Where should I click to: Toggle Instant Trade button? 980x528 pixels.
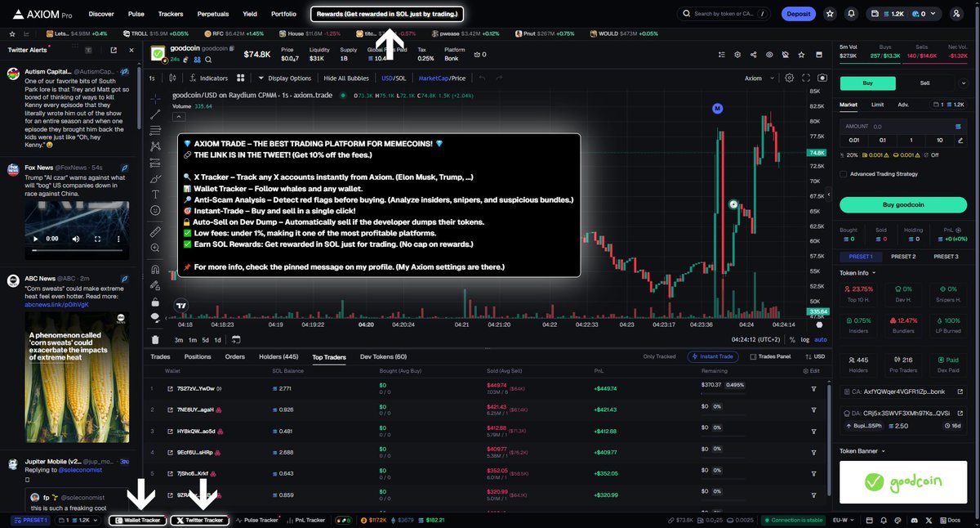[714, 356]
